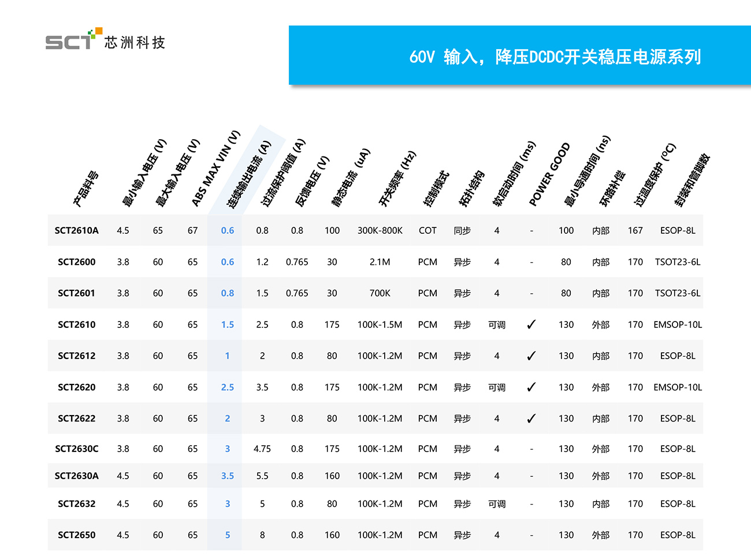Click the "过流保护阈值 (A)" column header
This screenshot has width=751, height=560.
pyautogui.click(x=283, y=173)
